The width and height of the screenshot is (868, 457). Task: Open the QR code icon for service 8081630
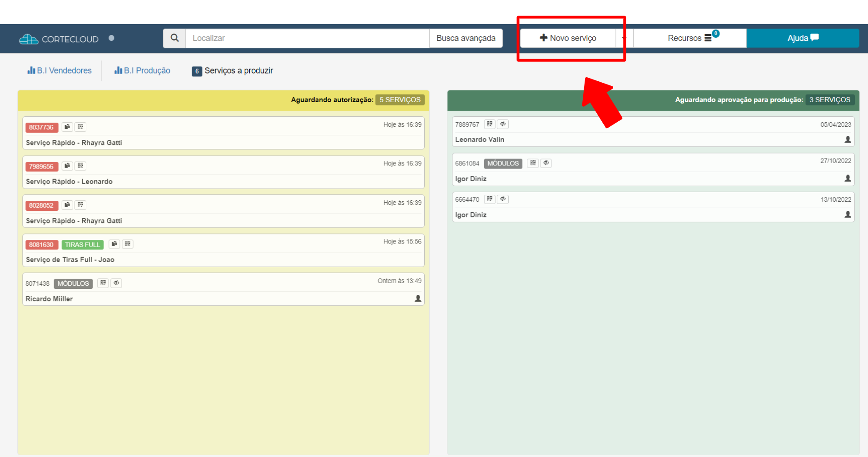click(x=128, y=244)
